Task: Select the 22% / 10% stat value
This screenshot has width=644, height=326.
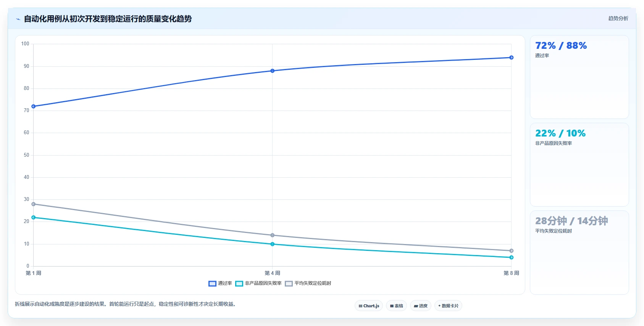Action: click(x=560, y=133)
